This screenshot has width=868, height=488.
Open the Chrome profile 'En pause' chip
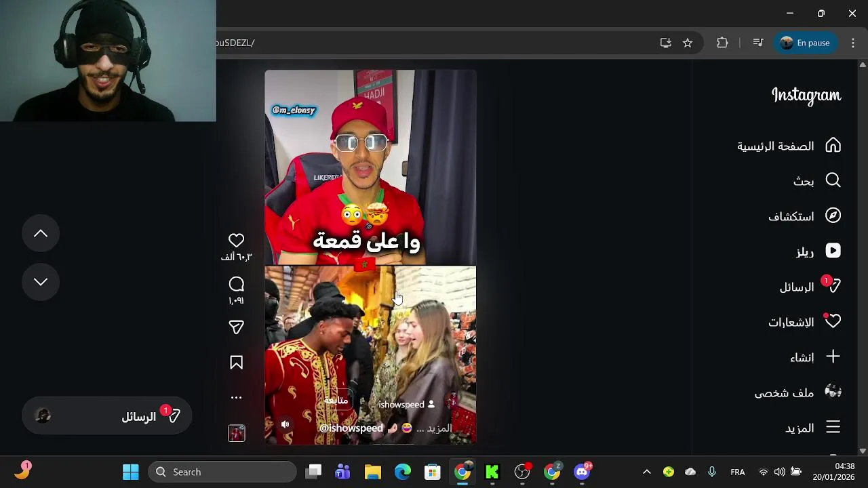(x=806, y=43)
